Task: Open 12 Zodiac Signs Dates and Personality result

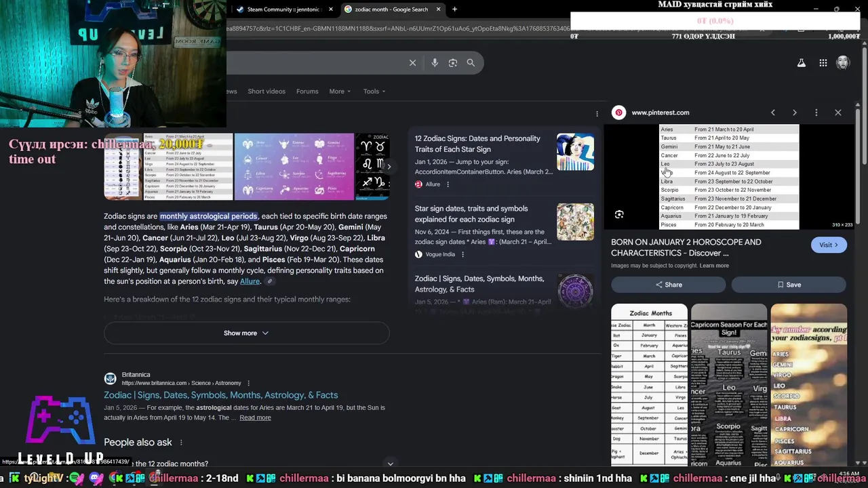Action: point(477,144)
